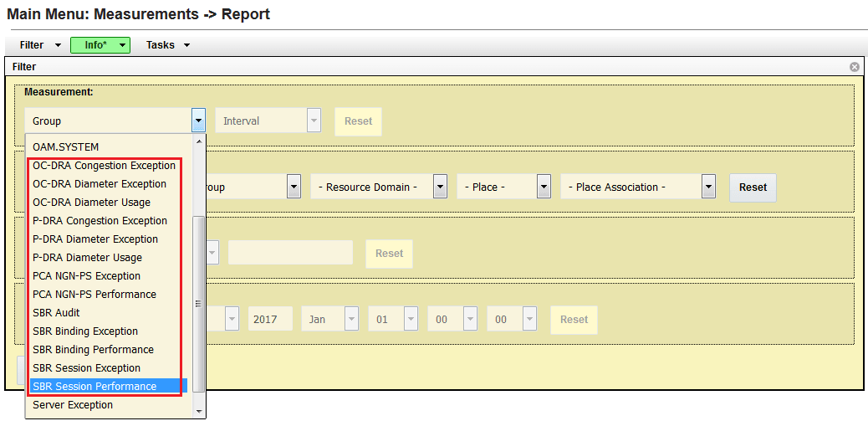This screenshot has width=868, height=421.
Task: Click the dropdown list scroll-up arrow
Action: pos(199,141)
